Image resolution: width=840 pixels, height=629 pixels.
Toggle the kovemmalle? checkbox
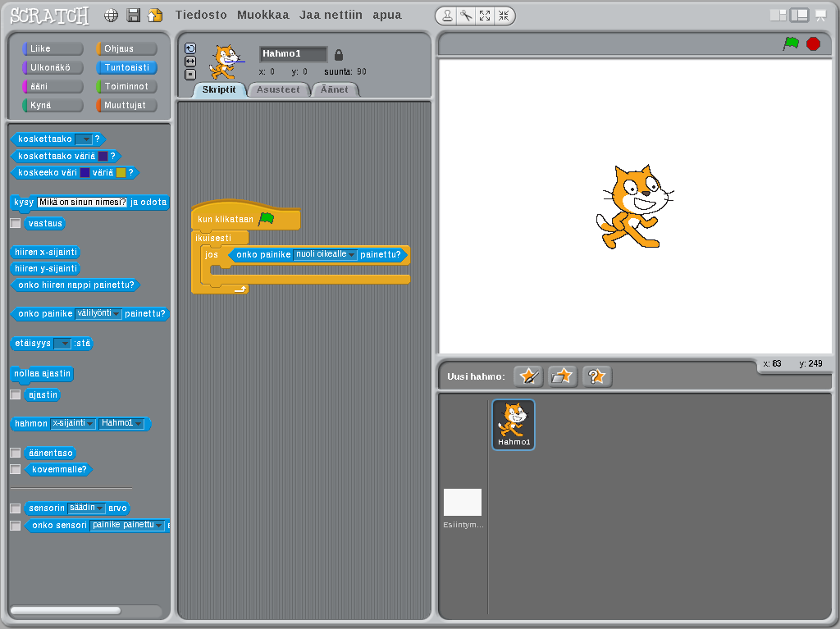[16, 469]
